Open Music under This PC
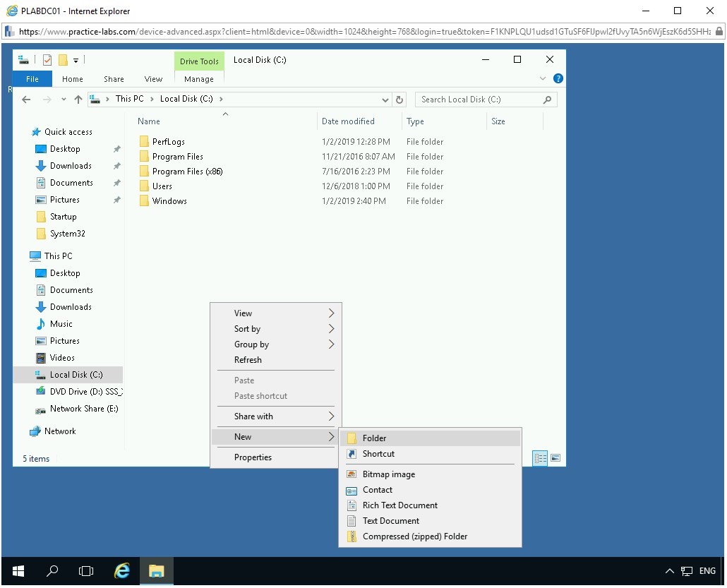Viewport: 727px width, 588px height. [x=61, y=324]
